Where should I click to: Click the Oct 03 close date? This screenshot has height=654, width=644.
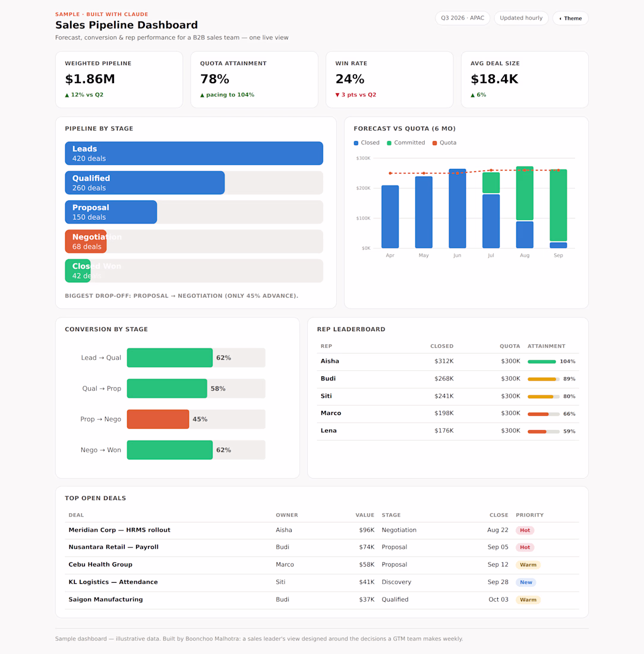point(498,600)
